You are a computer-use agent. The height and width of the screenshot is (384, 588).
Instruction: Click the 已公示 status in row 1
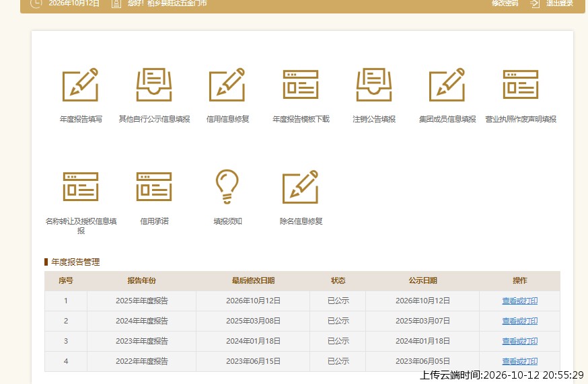coord(338,301)
